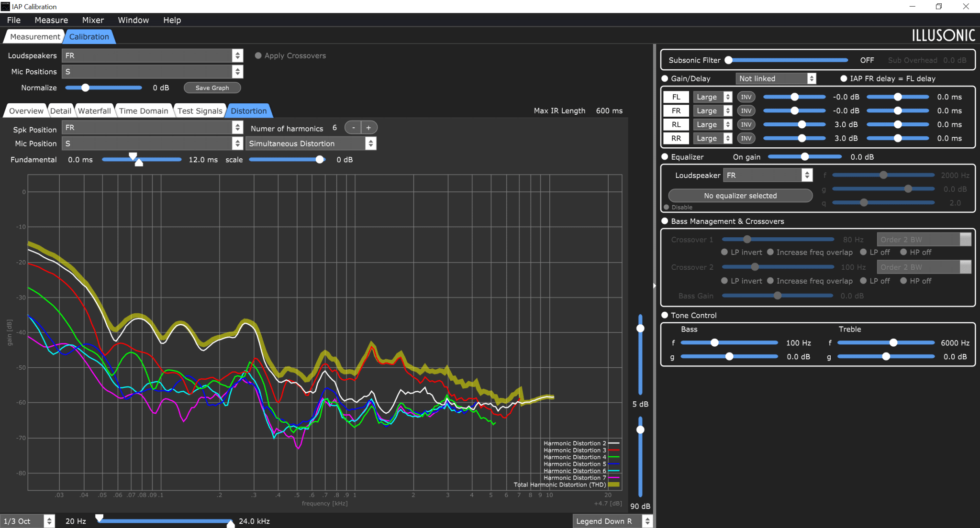Click the side panel collapse arrow
The height and width of the screenshot is (528, 980).
(654, 286)
